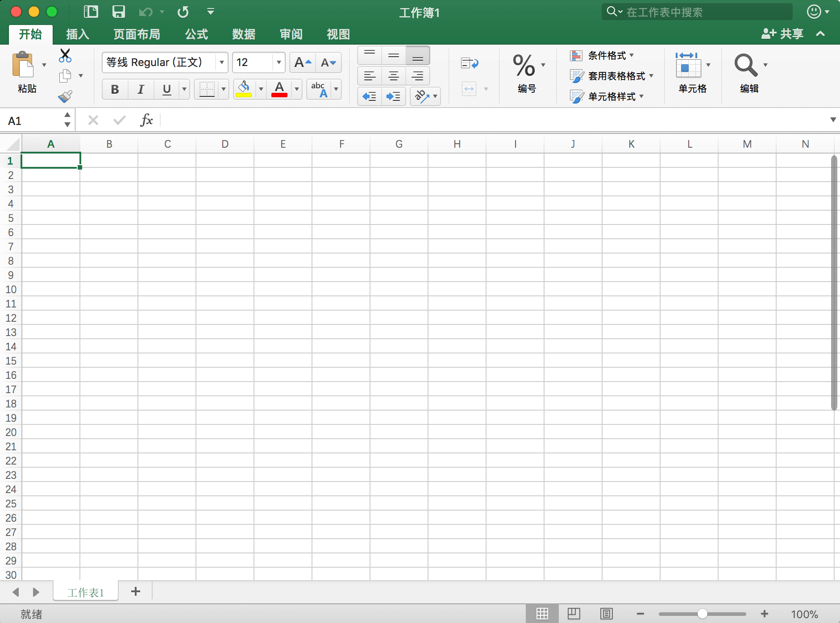
Task: Click the wrap text icon
Action: pyautogui.click(x=469, y=63)
